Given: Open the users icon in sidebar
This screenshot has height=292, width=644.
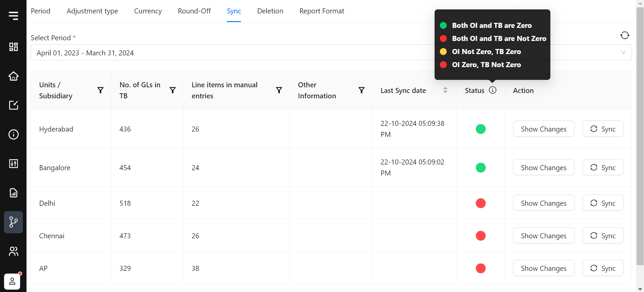Looking at the screenshot, I should click(13, 251).
